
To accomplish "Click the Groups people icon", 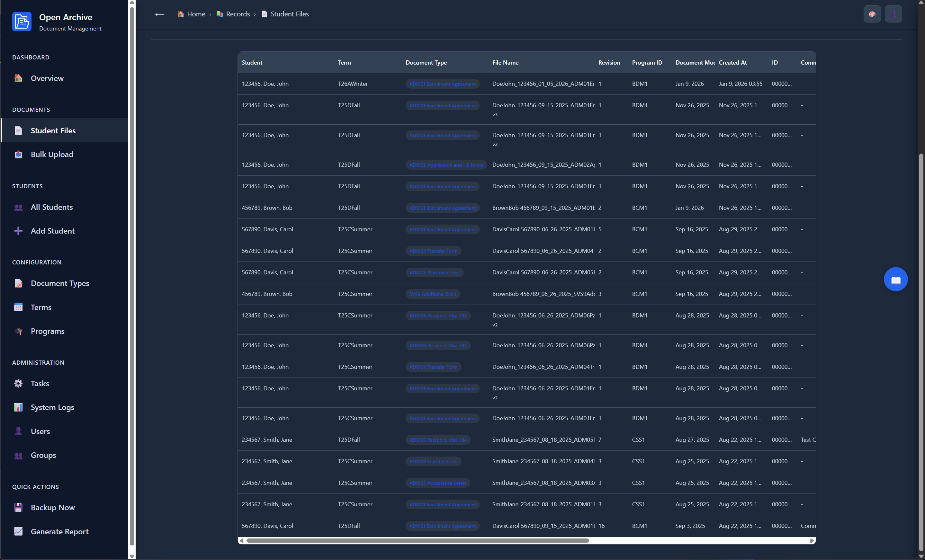I will [18, 455].
